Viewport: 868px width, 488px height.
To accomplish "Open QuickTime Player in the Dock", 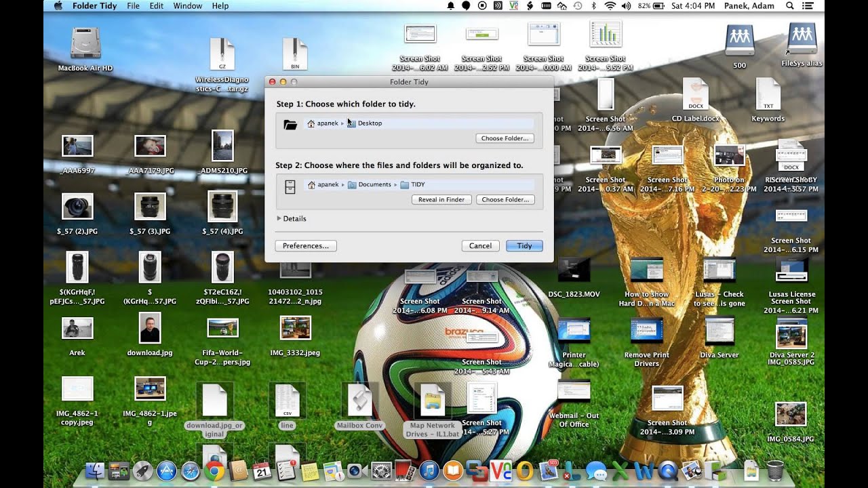I will pos(667,471).
